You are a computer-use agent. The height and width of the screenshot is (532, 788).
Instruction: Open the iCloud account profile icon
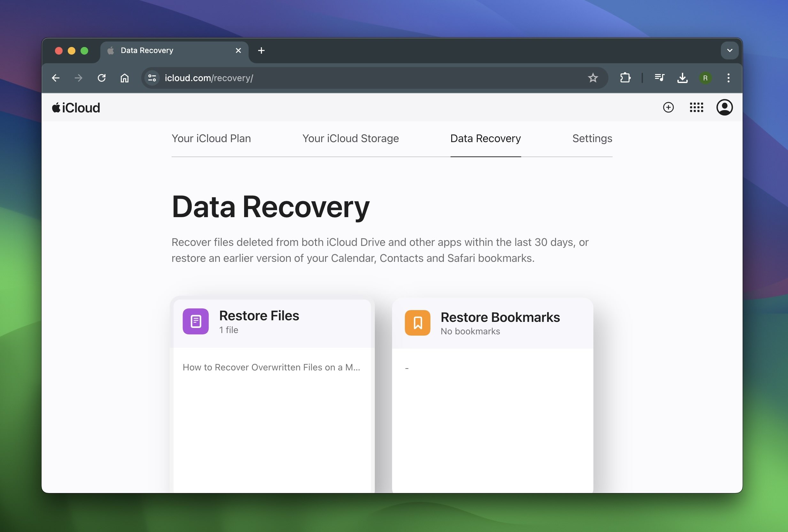tap(724, 107)
